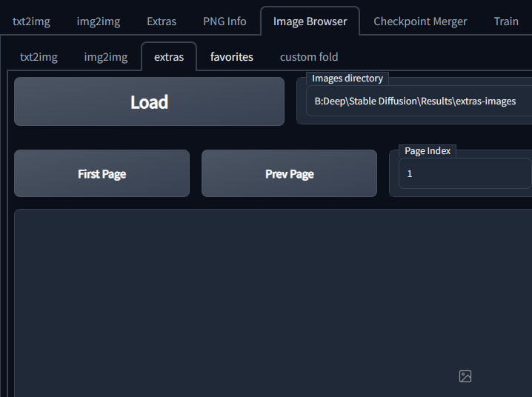This screenshot has width=532, height=397.
Task: Open the Checkpoint Merger tab
Action: tap(420, 21)
